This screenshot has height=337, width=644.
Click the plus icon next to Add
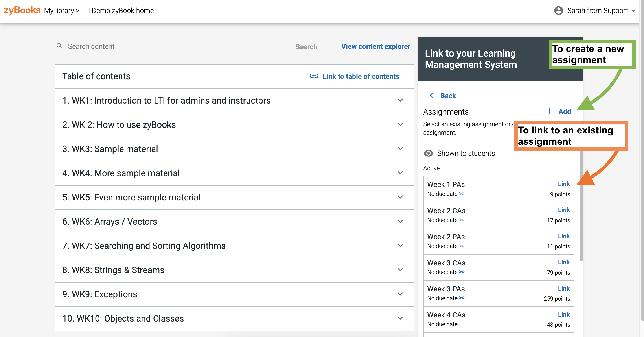point(550,111)
